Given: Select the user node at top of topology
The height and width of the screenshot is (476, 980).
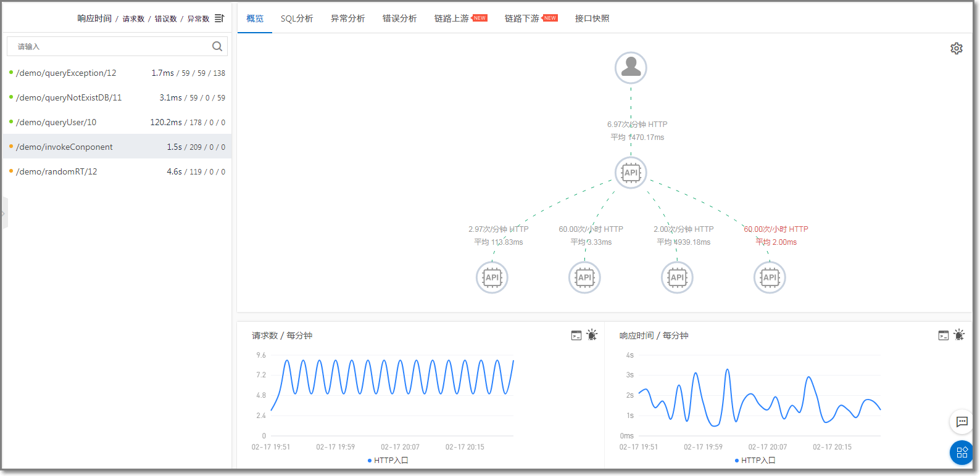Looking at the screenshot, I should (631, 67).
